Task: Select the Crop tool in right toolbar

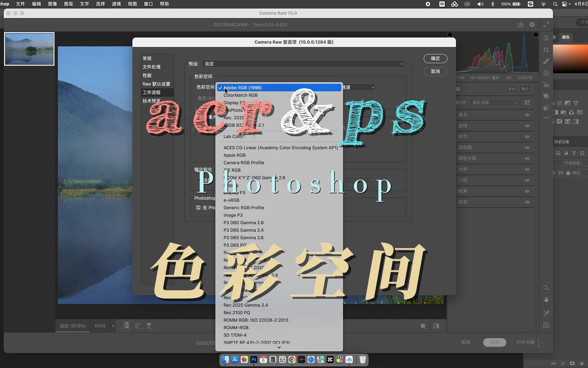Action: [x=546, y=50]
